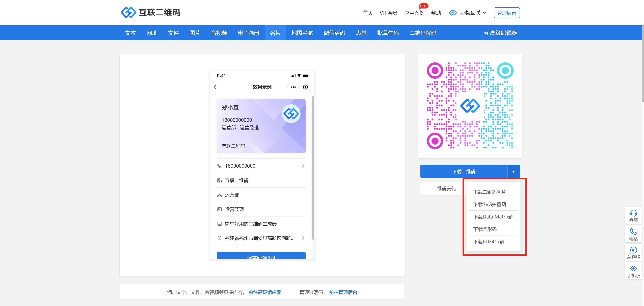This screenshot has width=644, height=306.
Task: Click the logo in QR code center
Action: [470, 106]
